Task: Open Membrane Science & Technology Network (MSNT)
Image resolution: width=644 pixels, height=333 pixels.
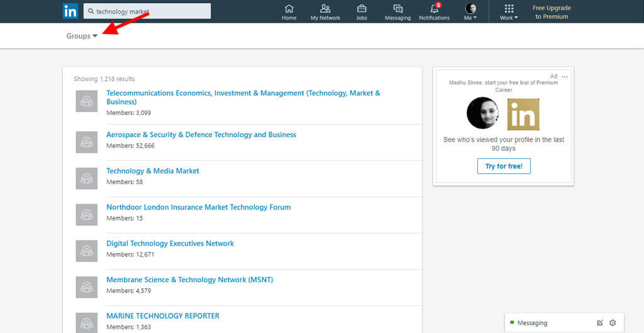Action: click(x=190, y=280)
